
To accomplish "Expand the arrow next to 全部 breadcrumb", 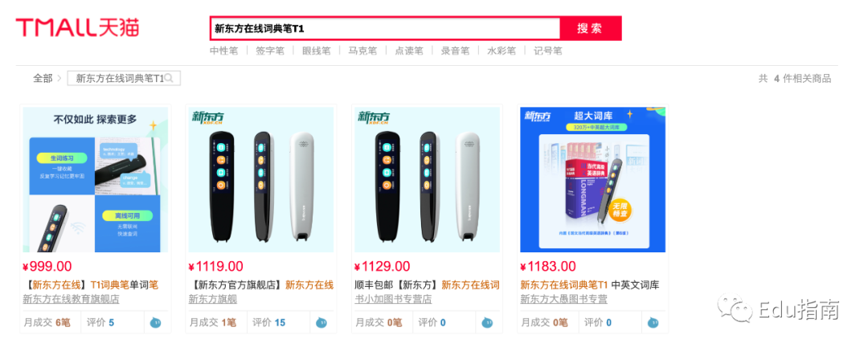I will pyautogui.click(x=59, y=79).
